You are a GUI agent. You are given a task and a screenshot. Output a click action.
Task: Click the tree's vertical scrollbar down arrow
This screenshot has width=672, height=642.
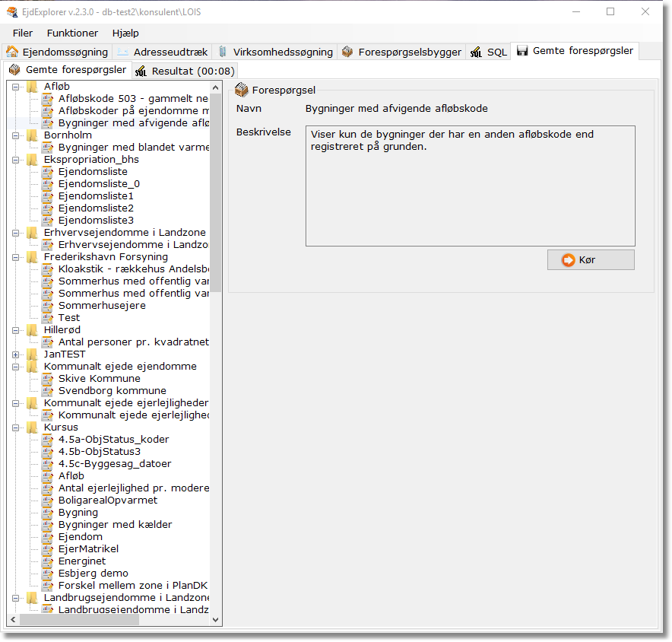click(216, 620)
